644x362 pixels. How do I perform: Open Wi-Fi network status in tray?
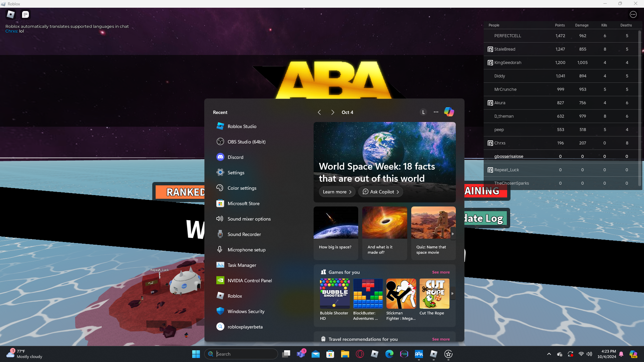tap(581, 354)
